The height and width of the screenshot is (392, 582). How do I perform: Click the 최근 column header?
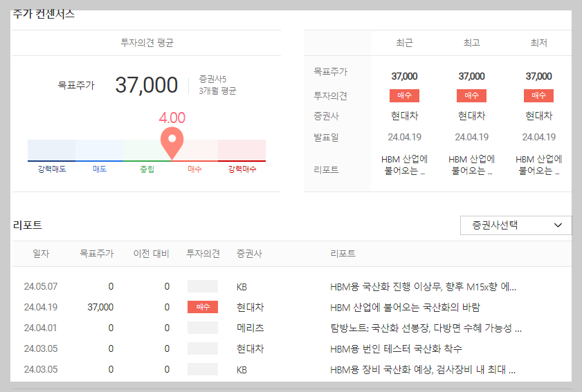(x=404, y=43)
